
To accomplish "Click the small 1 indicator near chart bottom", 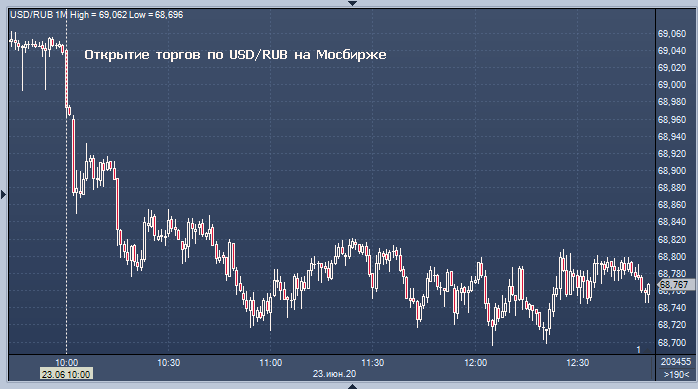I will (638, 350).
